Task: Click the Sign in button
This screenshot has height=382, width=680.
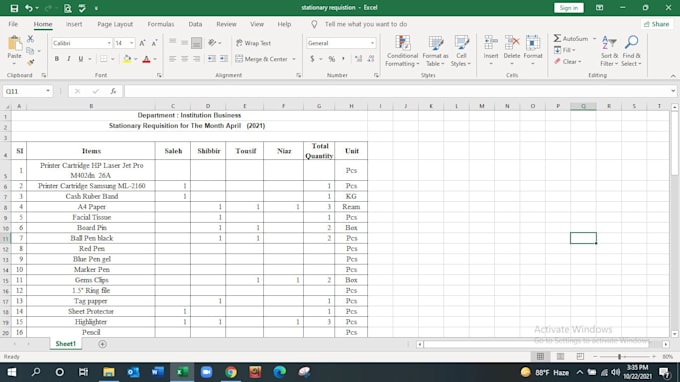Action: pyautogui.click(x=569, y=8)
